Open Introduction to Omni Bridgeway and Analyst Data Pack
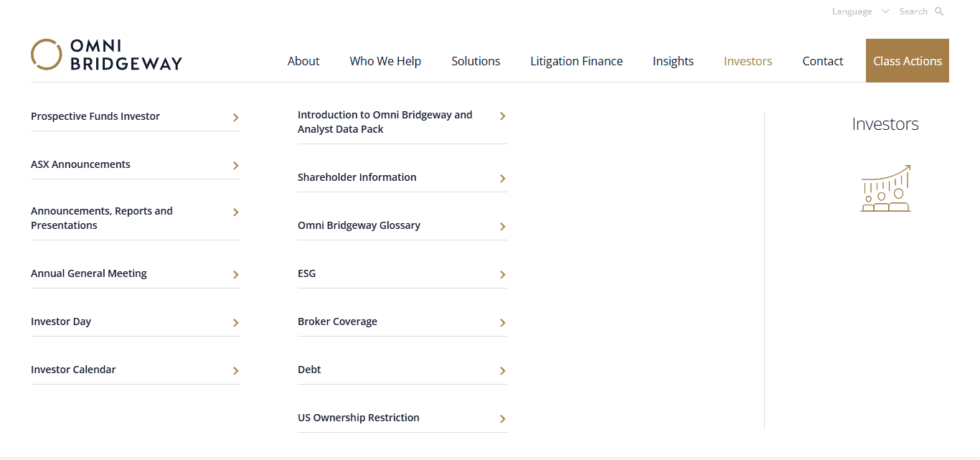Image resolution: width=980 pixels, height=460 pixels. (x=385, y=122)
